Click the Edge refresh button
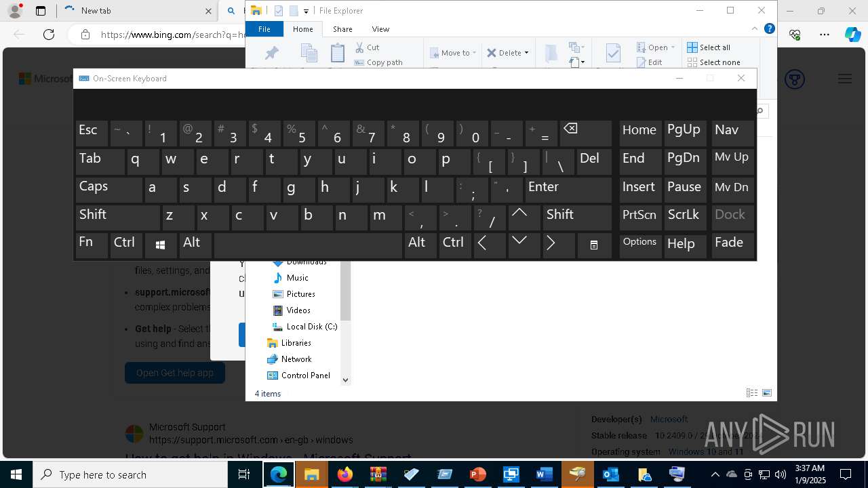 pyautogui.click(x=49, y=35)
